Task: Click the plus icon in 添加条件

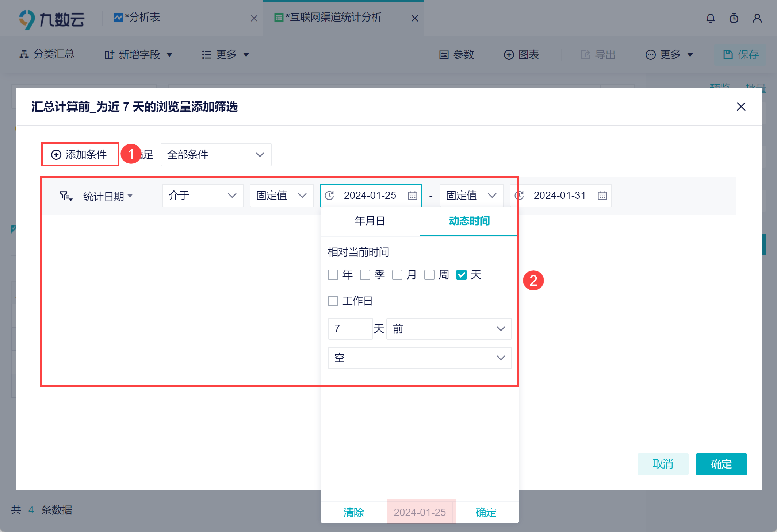Action: pyautogui.click(x=56, y=155)
